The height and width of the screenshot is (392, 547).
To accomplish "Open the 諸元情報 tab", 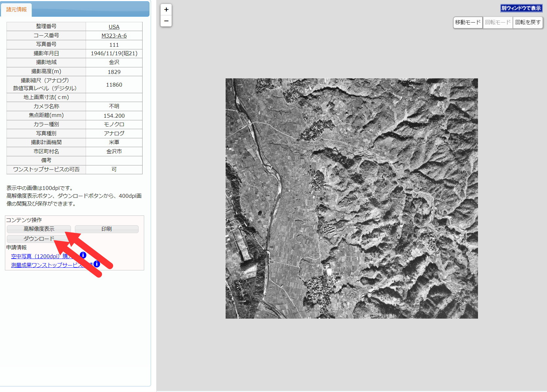I will 16,9.
